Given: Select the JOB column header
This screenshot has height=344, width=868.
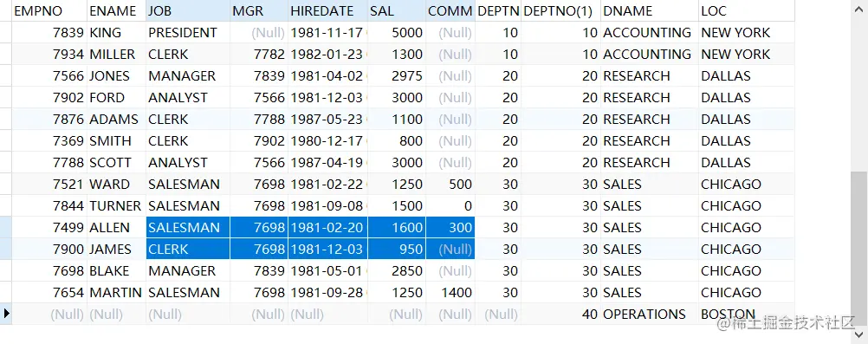Looking at the screenshot, I should 188,10.
